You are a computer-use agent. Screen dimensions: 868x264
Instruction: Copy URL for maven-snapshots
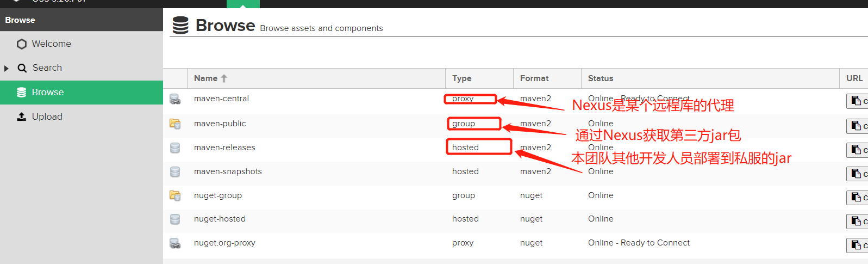(857, 174)
